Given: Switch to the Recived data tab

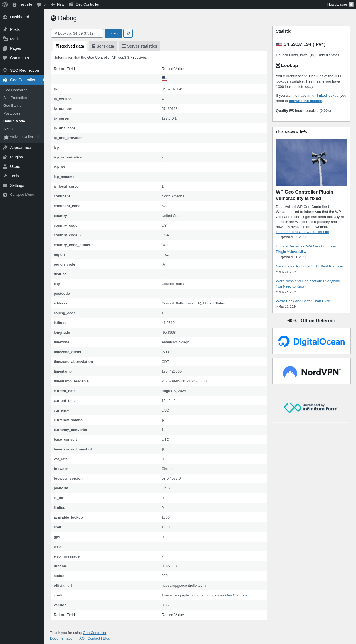Looking at the screenshot, I should pos(70,46).
